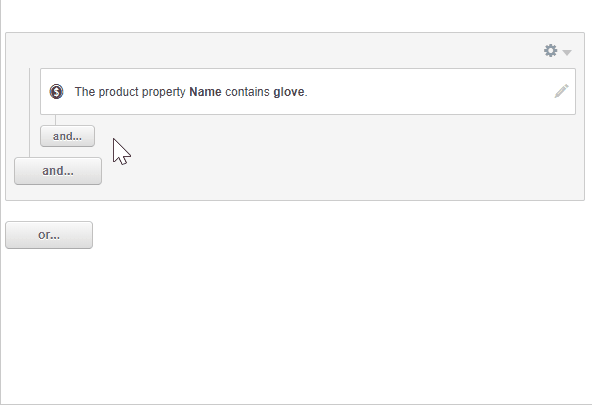Image resolution: width=592 pixels, height=405 pixels.
Task: Add a new and condition to the group
Action: coord(58,171)
